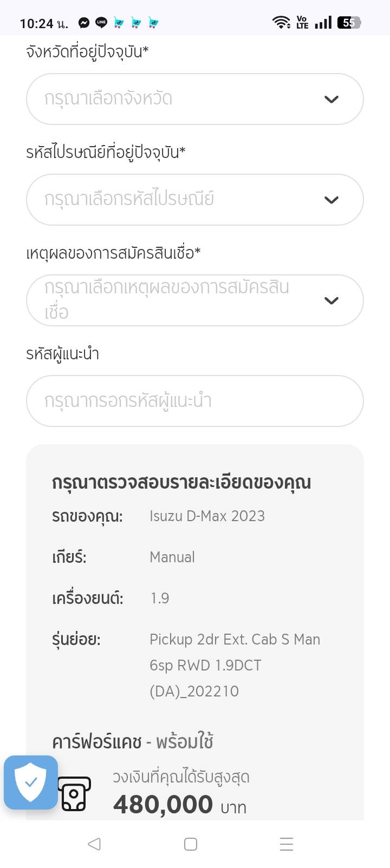Tap the blue security shield badge
The width and height of the screenshot is (390, 868).
(31, 782)
